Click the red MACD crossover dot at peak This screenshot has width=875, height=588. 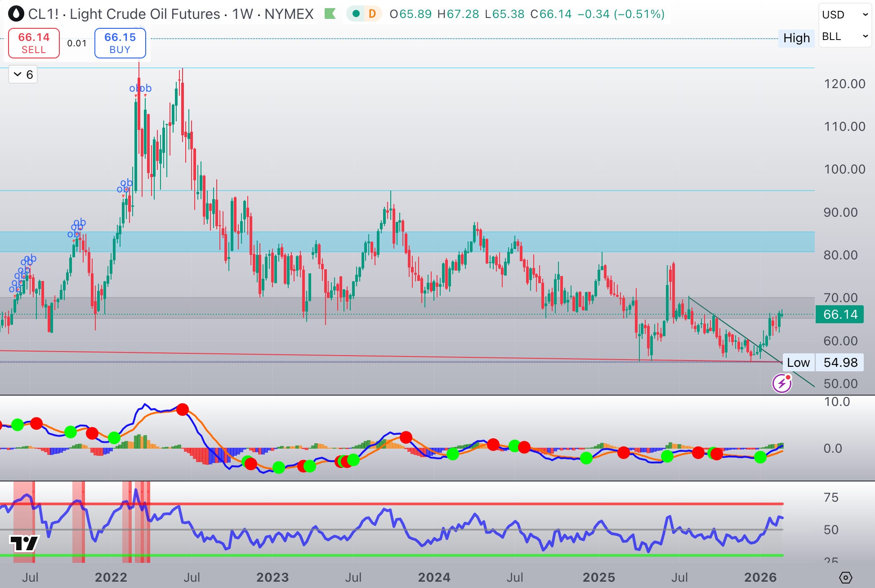click(x=183, y=410)
